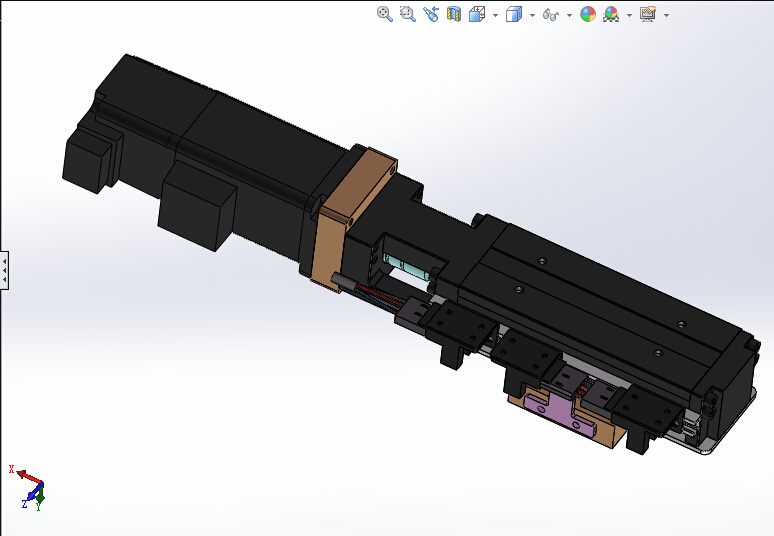Open the View Orientation cube icon

click(477, 14)
